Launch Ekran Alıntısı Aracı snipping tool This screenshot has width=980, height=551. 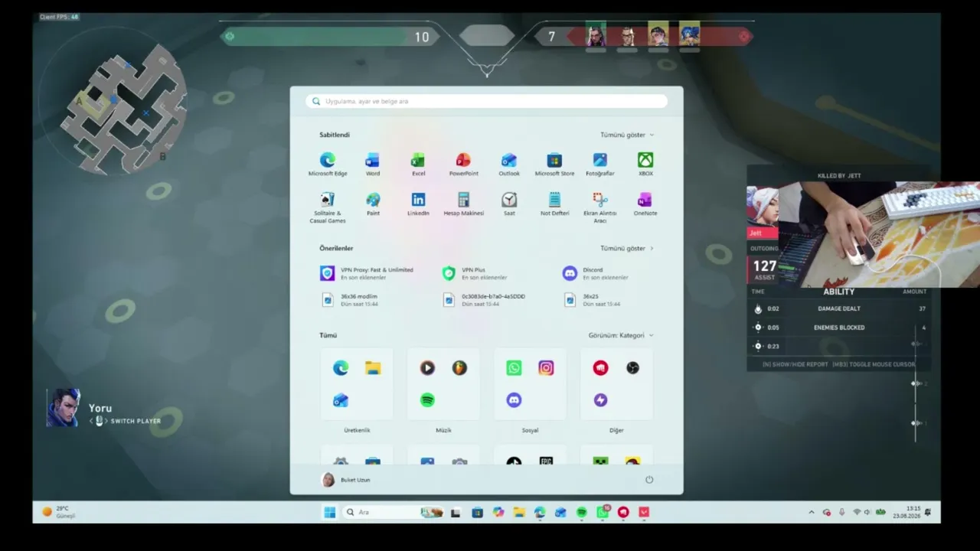coord(600,207)
